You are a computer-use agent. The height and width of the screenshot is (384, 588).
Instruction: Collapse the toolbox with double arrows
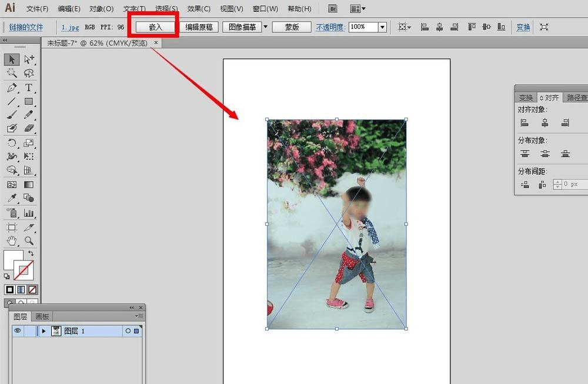click(5, 40)
